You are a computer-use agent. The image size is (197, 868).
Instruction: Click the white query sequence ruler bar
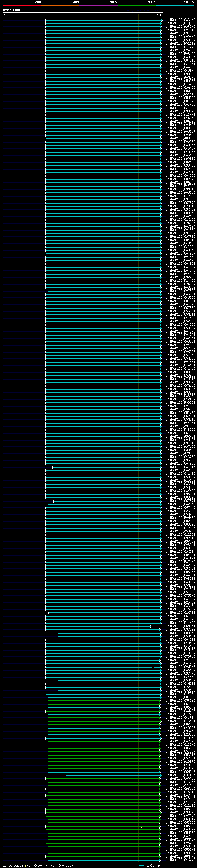click(x=83, y=13)
